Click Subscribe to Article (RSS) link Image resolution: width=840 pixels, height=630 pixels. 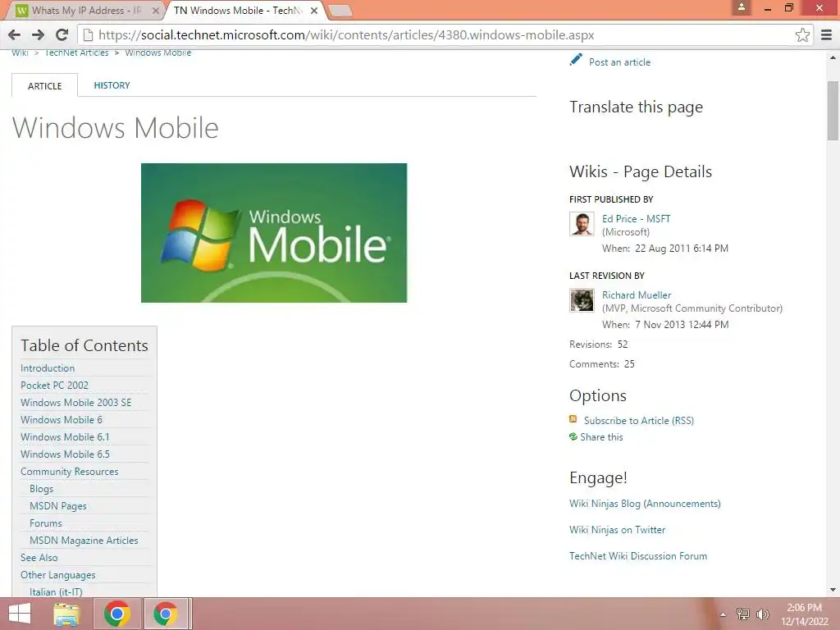[638, 421]
